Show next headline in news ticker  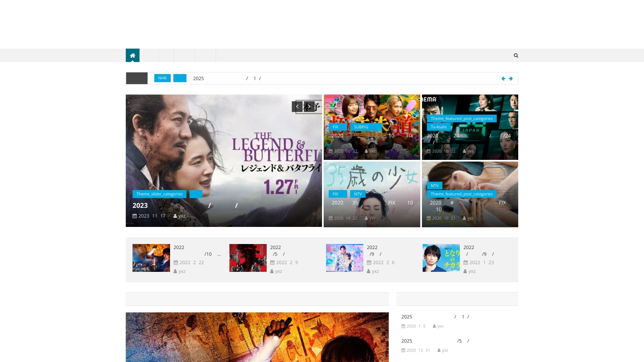click(x=511, y=78)
